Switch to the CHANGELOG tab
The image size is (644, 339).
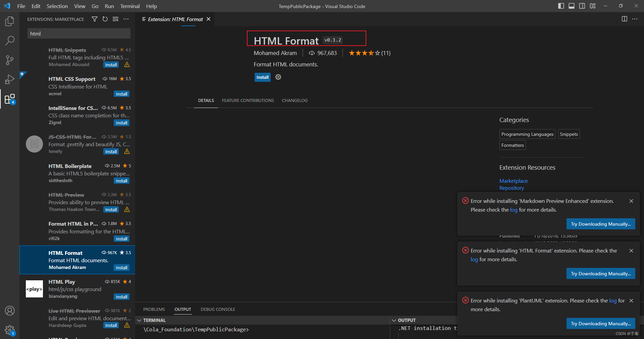tap(294, 101)
